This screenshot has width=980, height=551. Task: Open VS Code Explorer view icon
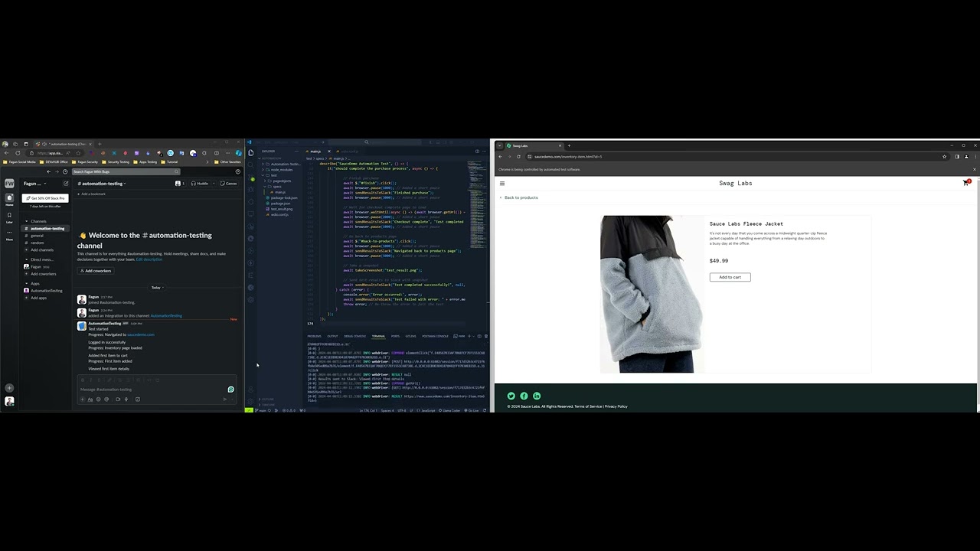click(251, 152)
